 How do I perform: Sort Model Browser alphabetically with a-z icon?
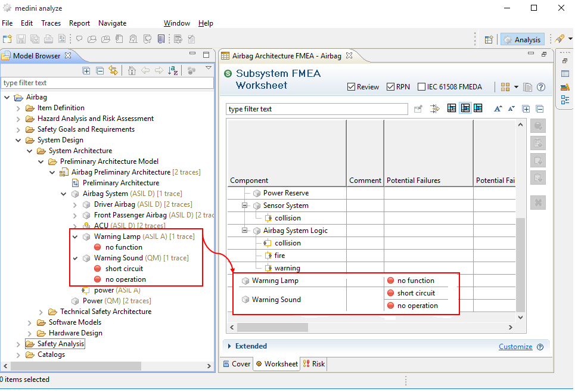click(173, 70)
